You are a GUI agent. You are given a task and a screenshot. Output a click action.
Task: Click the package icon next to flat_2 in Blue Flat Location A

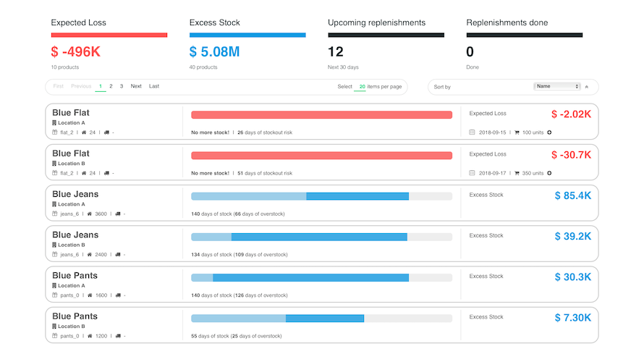(54, 132)
